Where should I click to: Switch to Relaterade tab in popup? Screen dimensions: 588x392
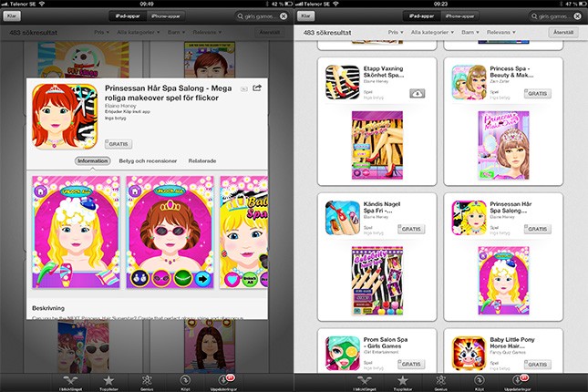pyautogui.click(x=201, y=160)
